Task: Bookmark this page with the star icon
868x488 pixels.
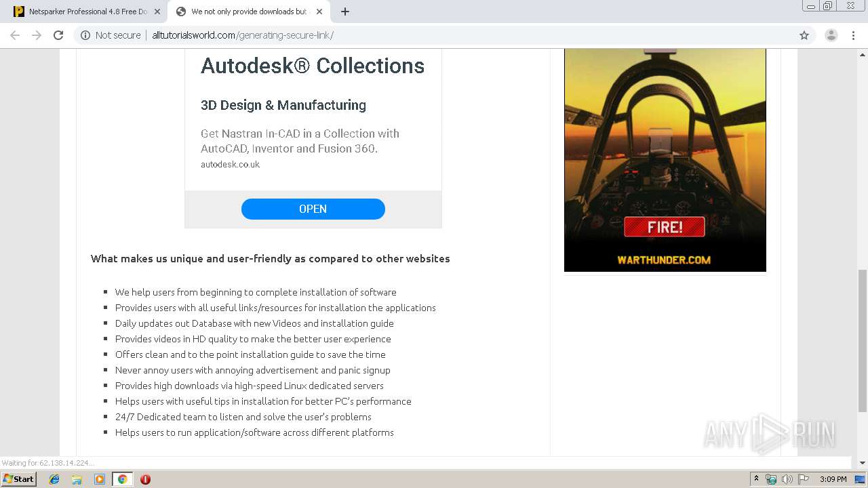Action: click(804, 35)
